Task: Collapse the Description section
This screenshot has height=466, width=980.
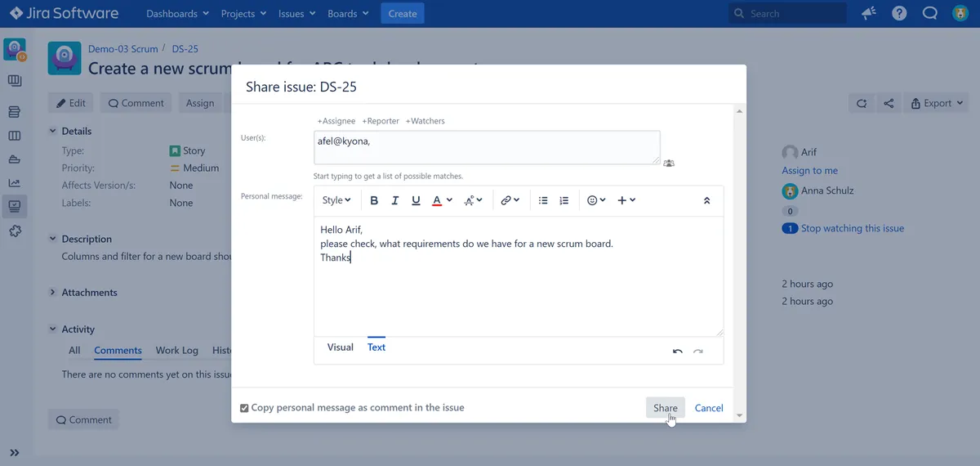Action: (x=53, y=239)
